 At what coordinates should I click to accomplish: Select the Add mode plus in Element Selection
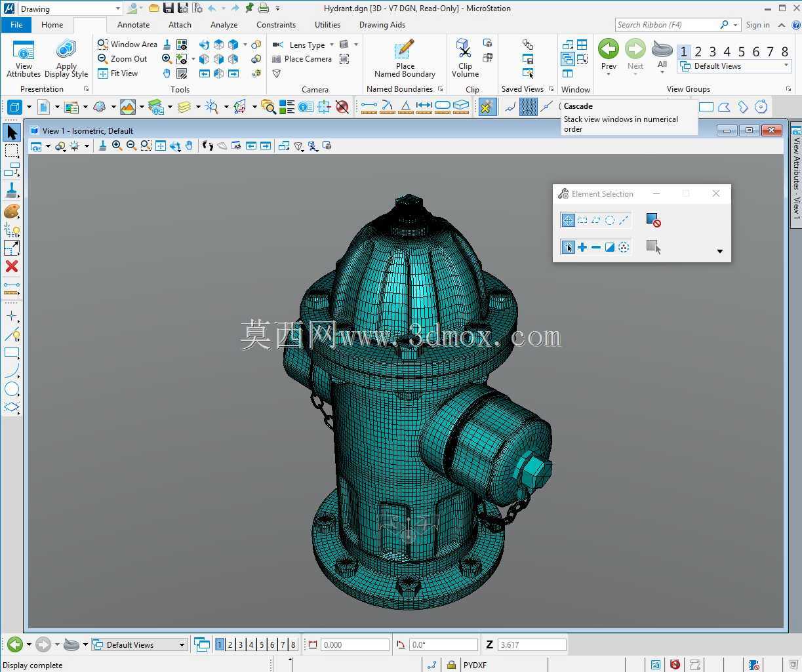pos(582,247)
